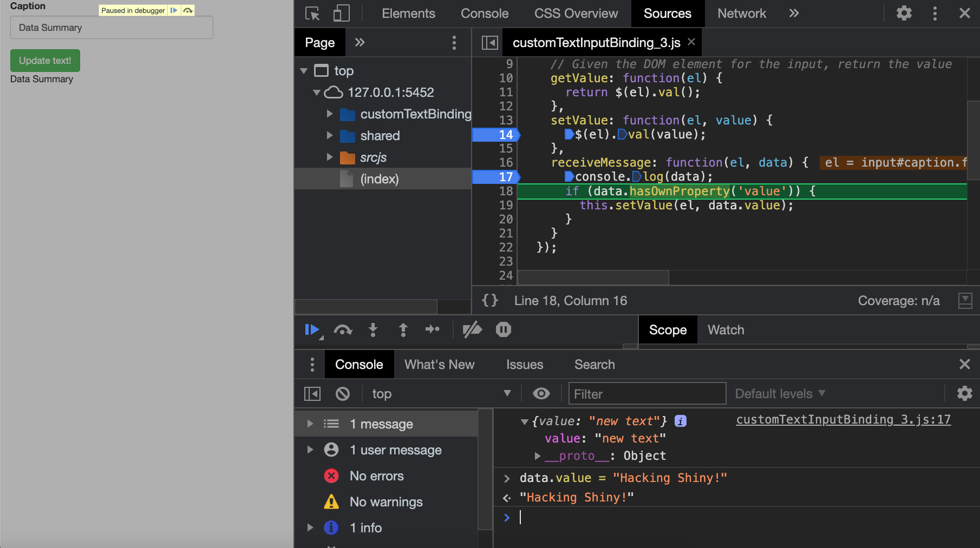
Task: Open the navigator pane three-dot menu
Action: 454,43
